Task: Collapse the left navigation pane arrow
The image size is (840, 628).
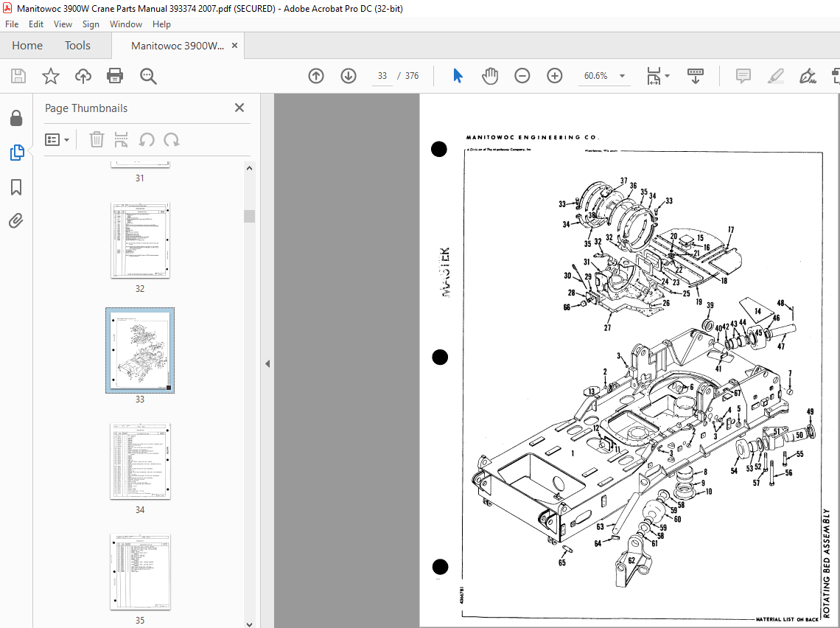Action: click(267, 364)
